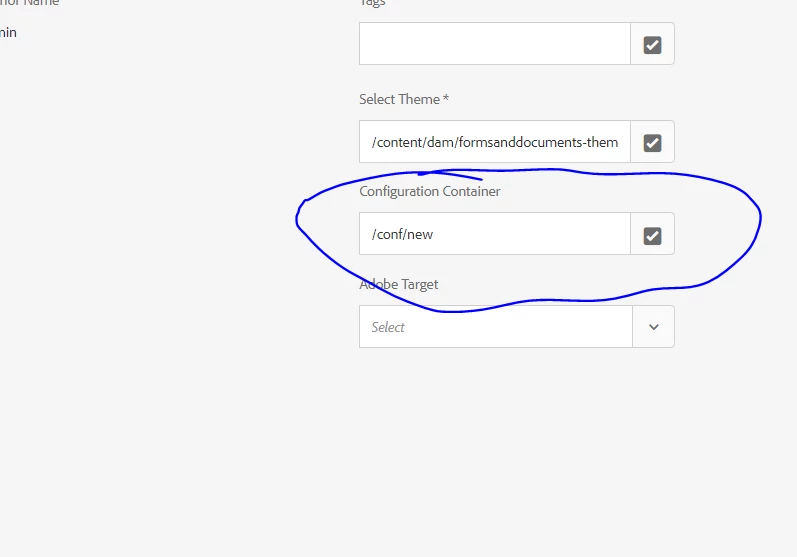
Task: Click the Adobe Target label
Action: [399, 284]
